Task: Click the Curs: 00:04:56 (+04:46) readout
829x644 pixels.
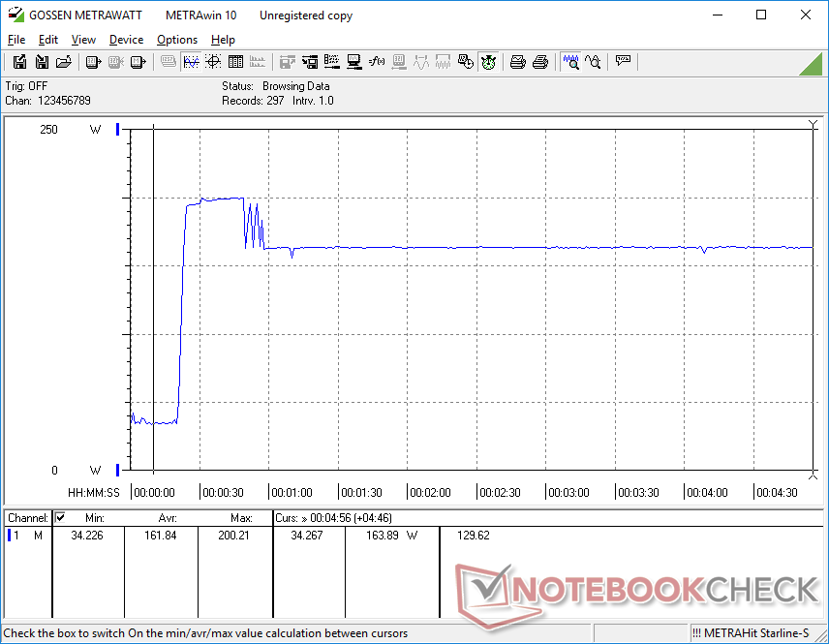Action: tap(333, 518)
